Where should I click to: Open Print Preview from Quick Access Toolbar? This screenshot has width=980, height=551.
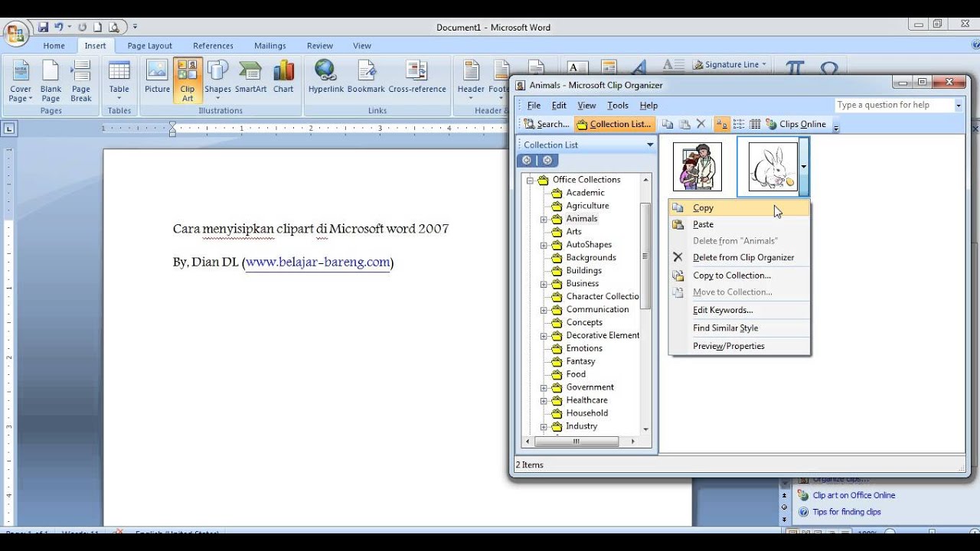coord(114,27)
